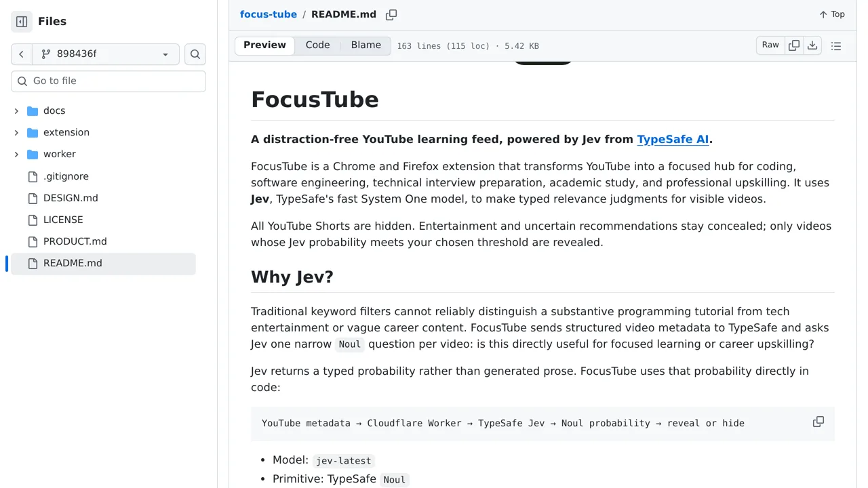868x488 pixels.
Task: Switch to the Preview tab
Action: (x=264, y=45)
